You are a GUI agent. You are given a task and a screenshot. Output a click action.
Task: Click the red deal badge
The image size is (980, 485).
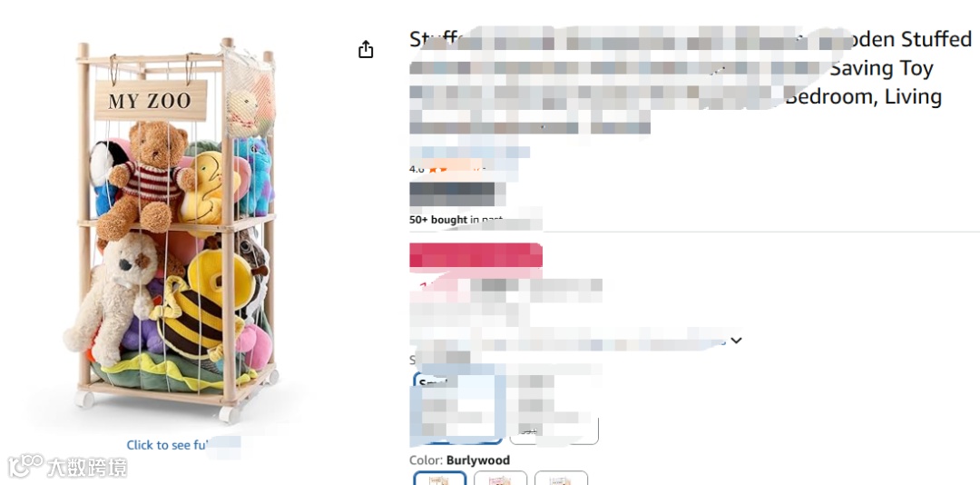click(475, 256)
